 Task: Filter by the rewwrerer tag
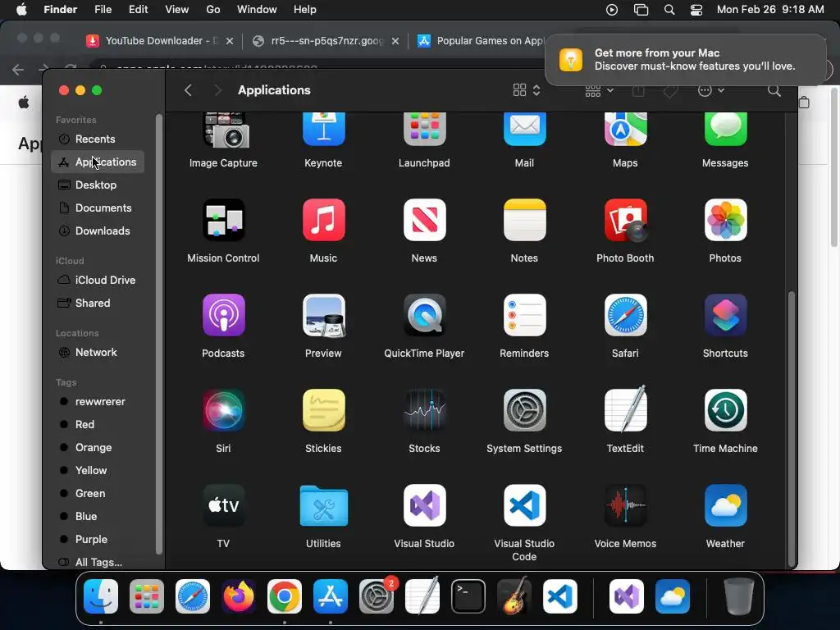tap(98, 401)
